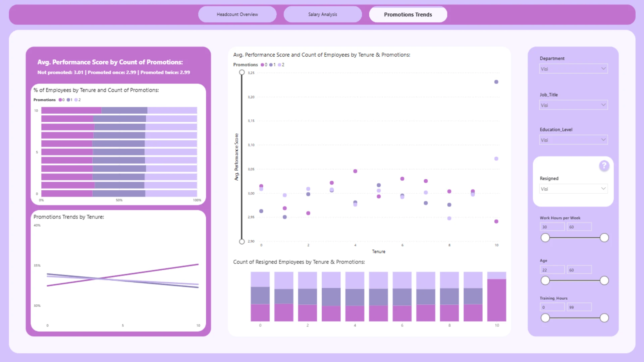The width and height of the screenshot is (644, 362).
Task: Click Promotions legend marker 2 in bar chart
Action: [x=76, y=100]
